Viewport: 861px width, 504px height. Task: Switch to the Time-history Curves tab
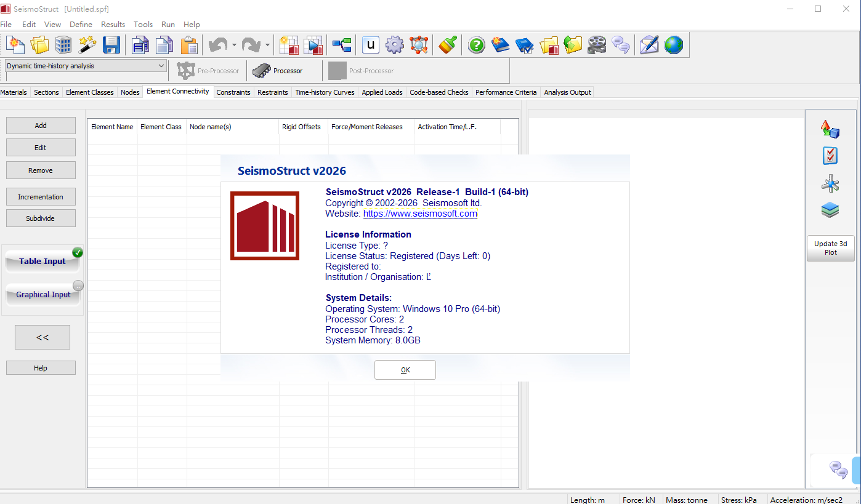[x=325, y=92]
